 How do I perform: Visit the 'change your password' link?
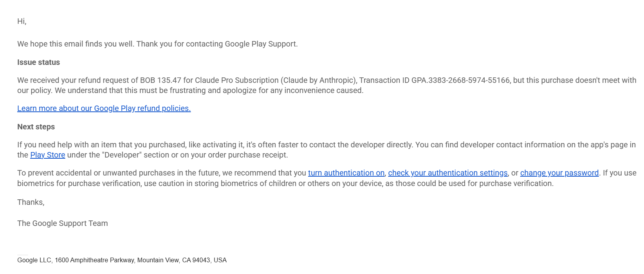click(559, 173)
